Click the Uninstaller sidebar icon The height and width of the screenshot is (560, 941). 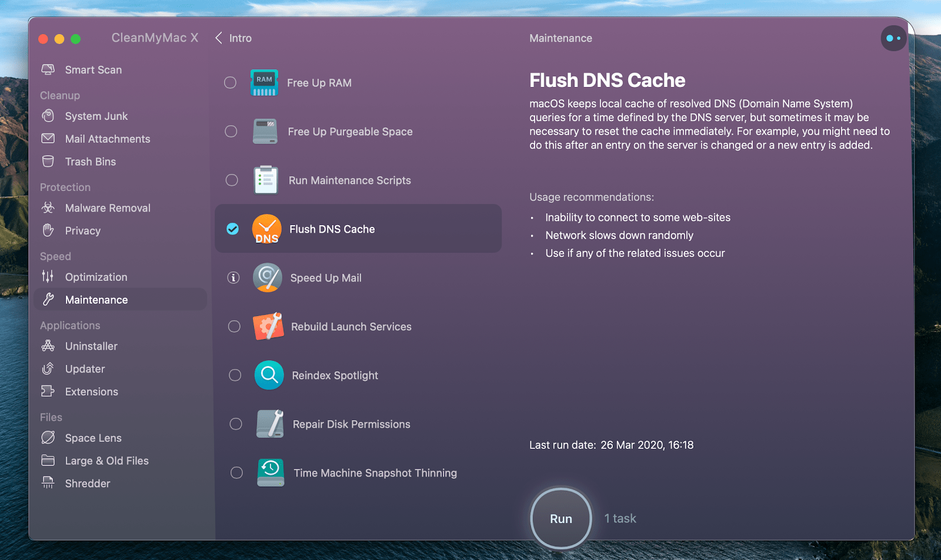[x=48, y=346]
